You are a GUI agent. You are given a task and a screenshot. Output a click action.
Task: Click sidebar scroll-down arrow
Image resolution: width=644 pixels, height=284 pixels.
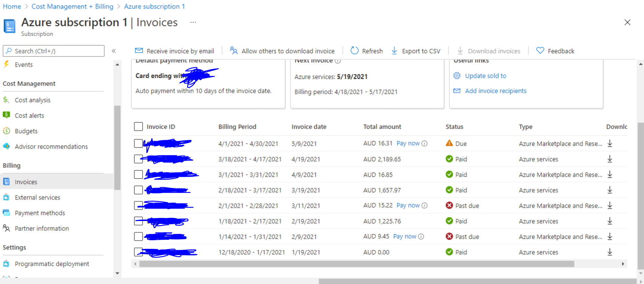(117, 273)
